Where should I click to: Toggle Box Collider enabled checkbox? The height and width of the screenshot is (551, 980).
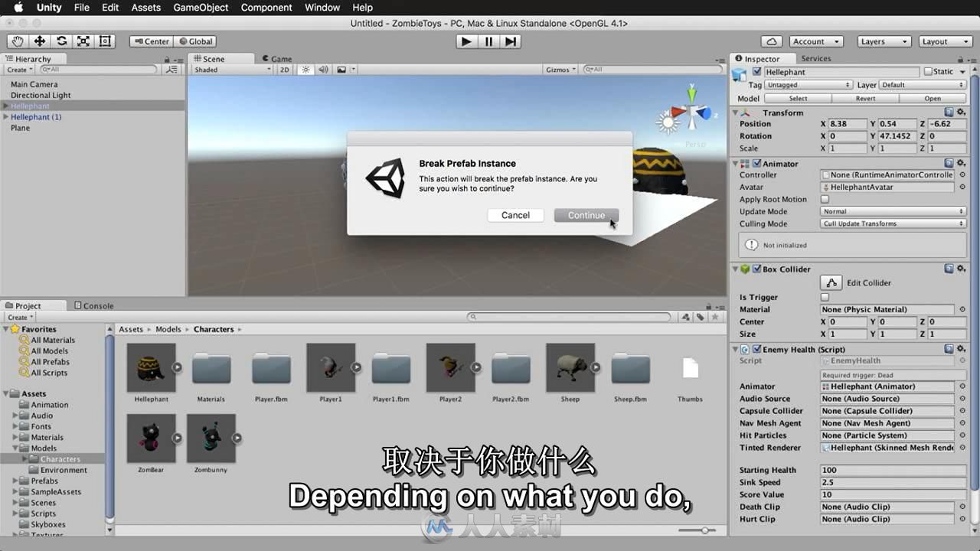tap(757, 269)
